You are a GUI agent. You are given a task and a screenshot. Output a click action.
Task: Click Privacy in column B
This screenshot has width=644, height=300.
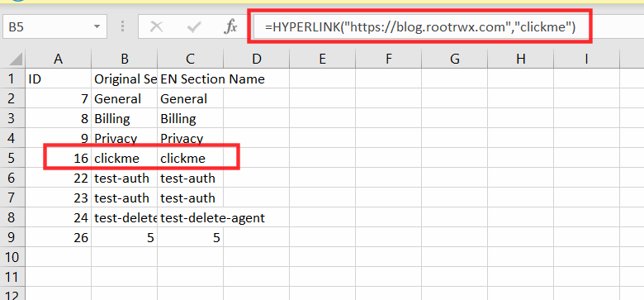125,138
